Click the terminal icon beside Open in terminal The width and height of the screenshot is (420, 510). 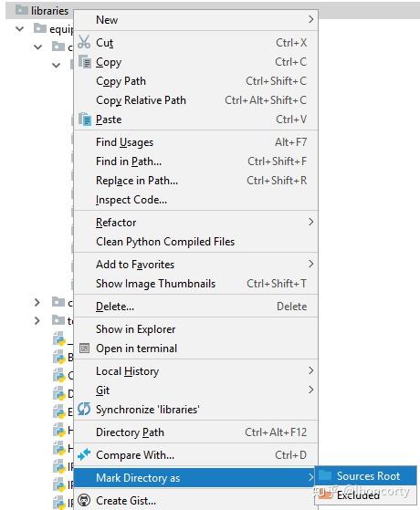click(84, 349)
